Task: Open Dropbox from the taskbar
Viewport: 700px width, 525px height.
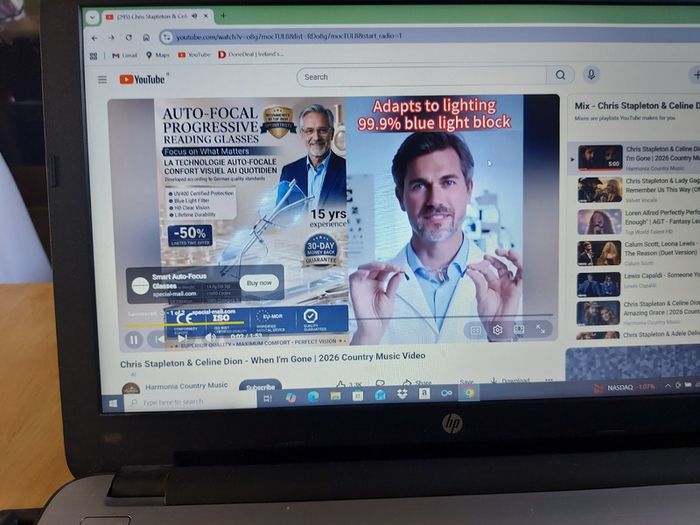Action: click(x=402, y=394)
